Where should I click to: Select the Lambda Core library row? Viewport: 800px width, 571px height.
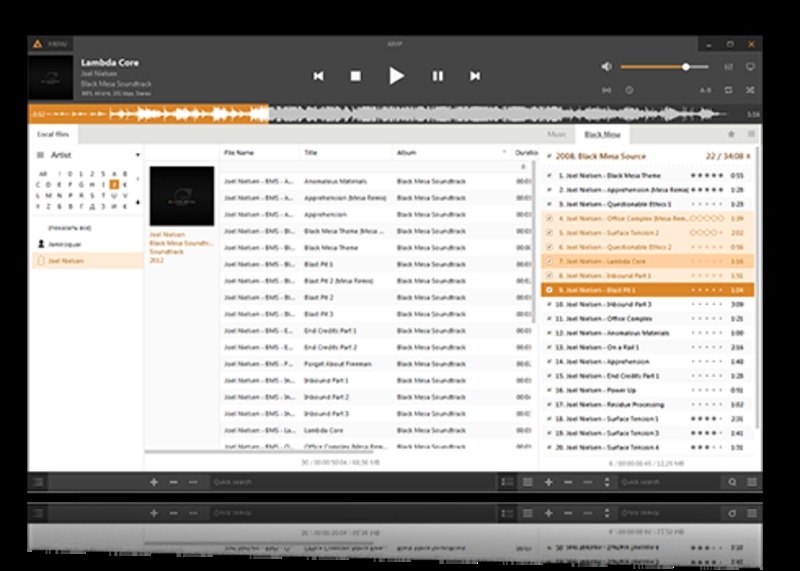pos(377,430)
